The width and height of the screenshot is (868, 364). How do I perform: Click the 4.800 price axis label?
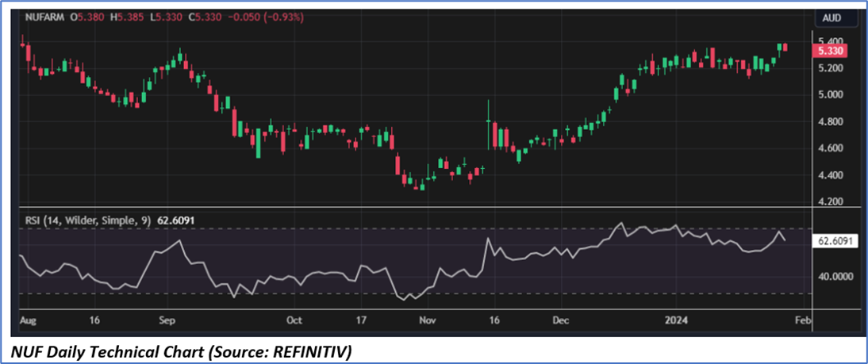pos(831,121)
